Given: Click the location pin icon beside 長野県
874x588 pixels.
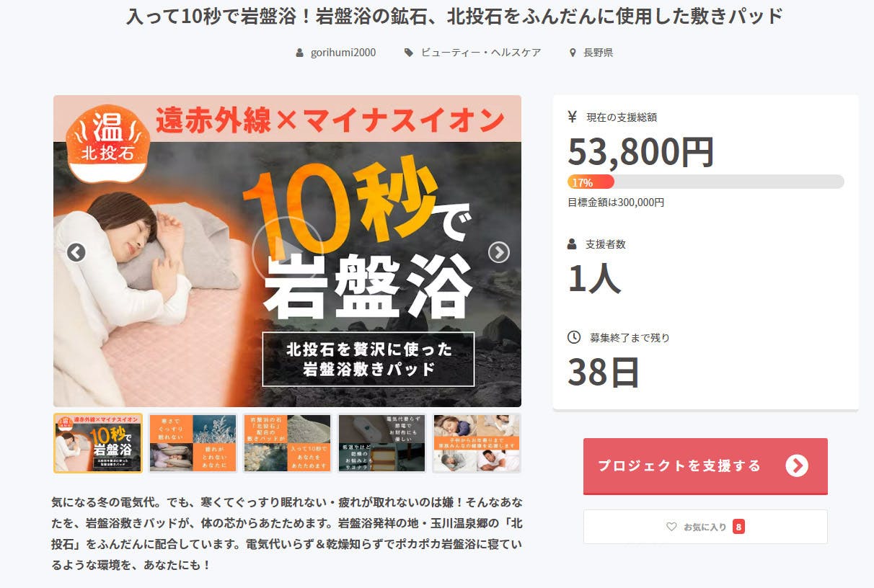Looking at the screenshot, I should tap(573, 53).
